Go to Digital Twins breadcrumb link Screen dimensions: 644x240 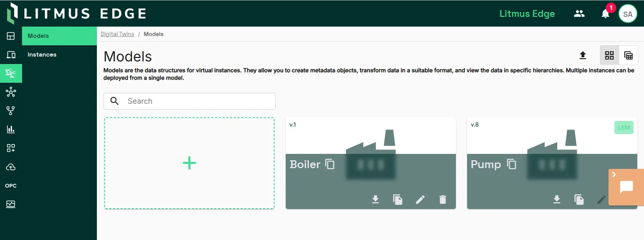coord(117,34)
